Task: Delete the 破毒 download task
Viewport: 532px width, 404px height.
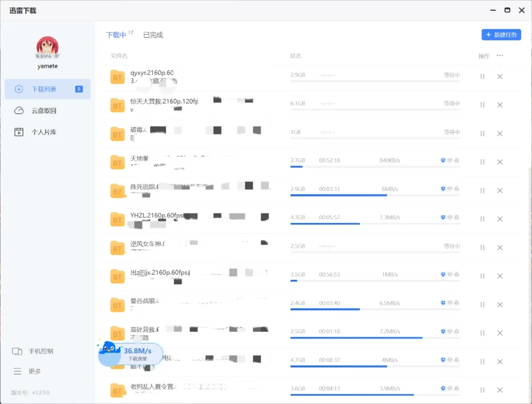Action: pyautogui.click(x=500, y=133)
